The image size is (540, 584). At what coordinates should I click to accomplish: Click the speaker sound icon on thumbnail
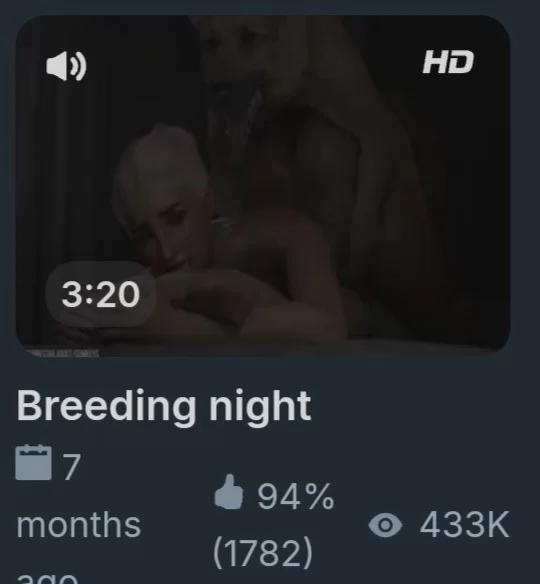tap(66, 66)
